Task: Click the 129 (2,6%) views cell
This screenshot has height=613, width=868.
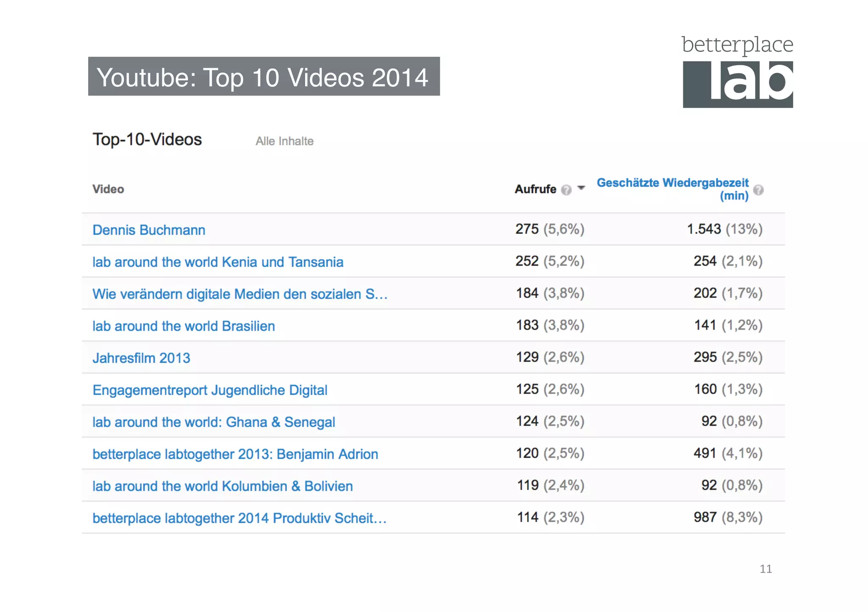Action: (x=550, y=357)
